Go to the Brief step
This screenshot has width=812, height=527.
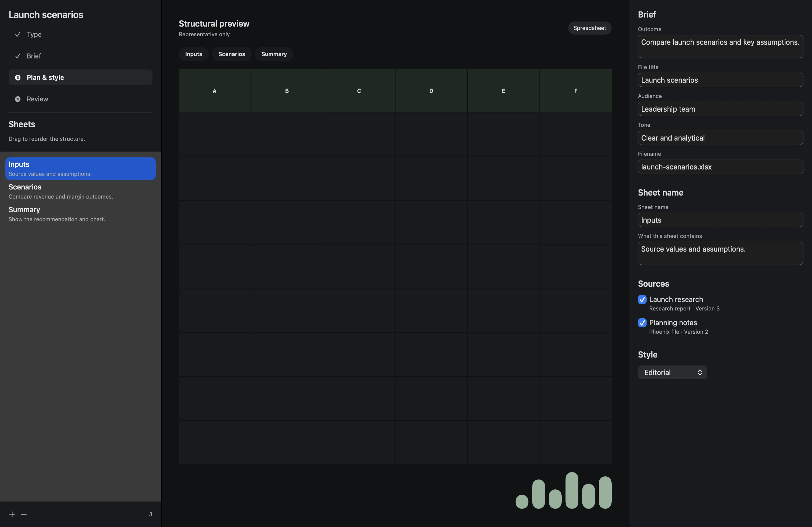81,56
